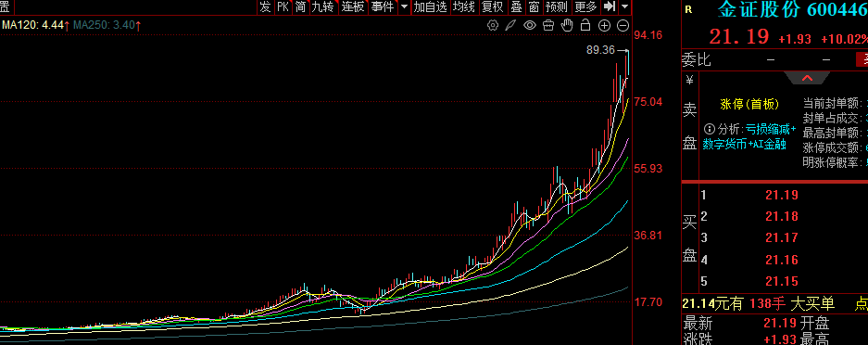
Task: Open chart settings gear icon
Action: click(493, 25)
